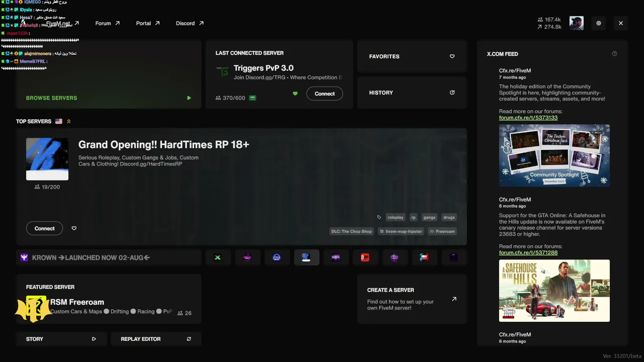
Task: Open the Forum link in top navigation
Action: click(108, 23)
